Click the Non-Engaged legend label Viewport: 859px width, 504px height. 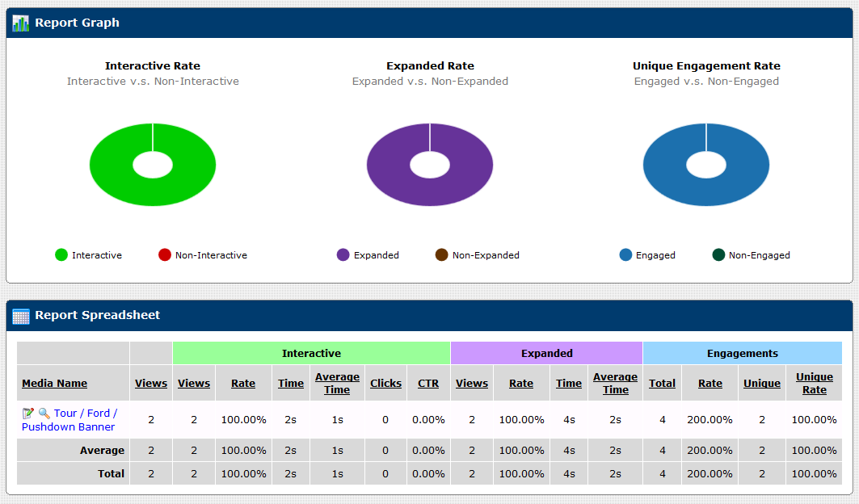760,255
